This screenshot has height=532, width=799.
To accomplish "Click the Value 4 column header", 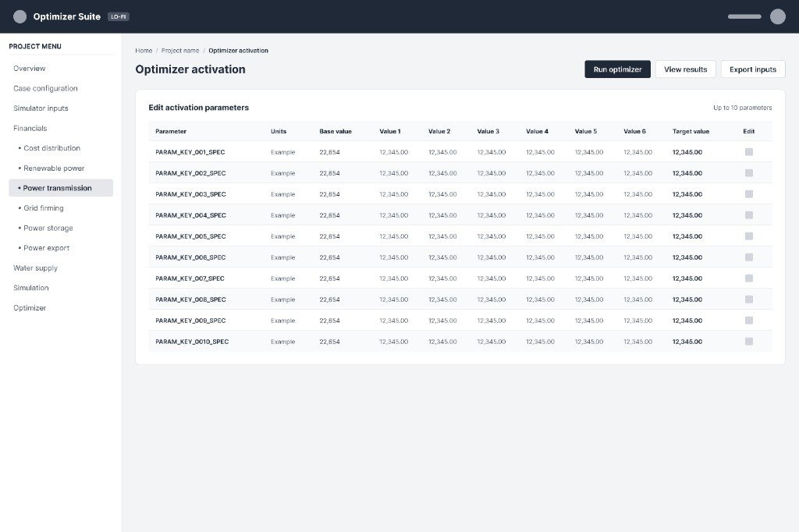I will point(537,132).
